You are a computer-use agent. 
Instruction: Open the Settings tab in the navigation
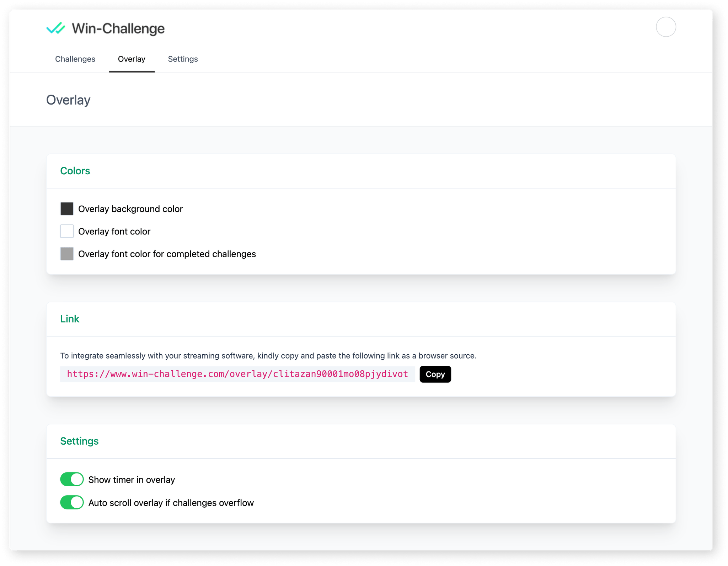(x=182, y=59)
